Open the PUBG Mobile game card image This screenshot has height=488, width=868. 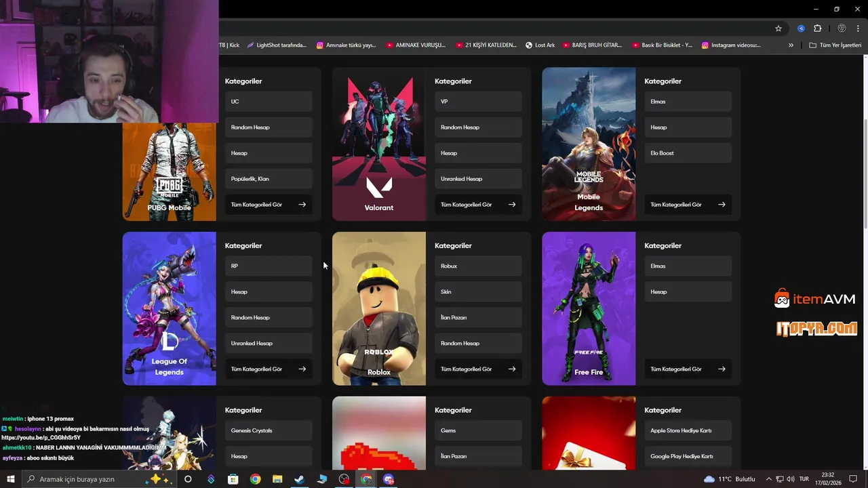(170, 171)
